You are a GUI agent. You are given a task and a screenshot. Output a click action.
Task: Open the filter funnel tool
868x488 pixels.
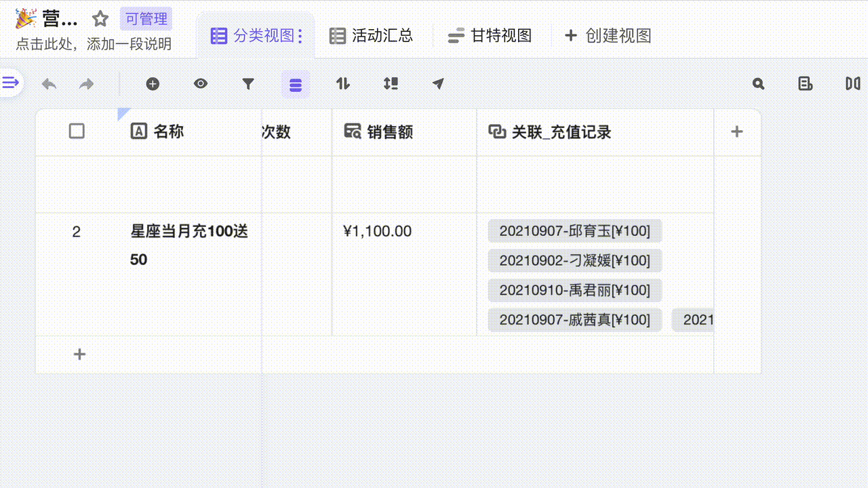pos(248,84)
